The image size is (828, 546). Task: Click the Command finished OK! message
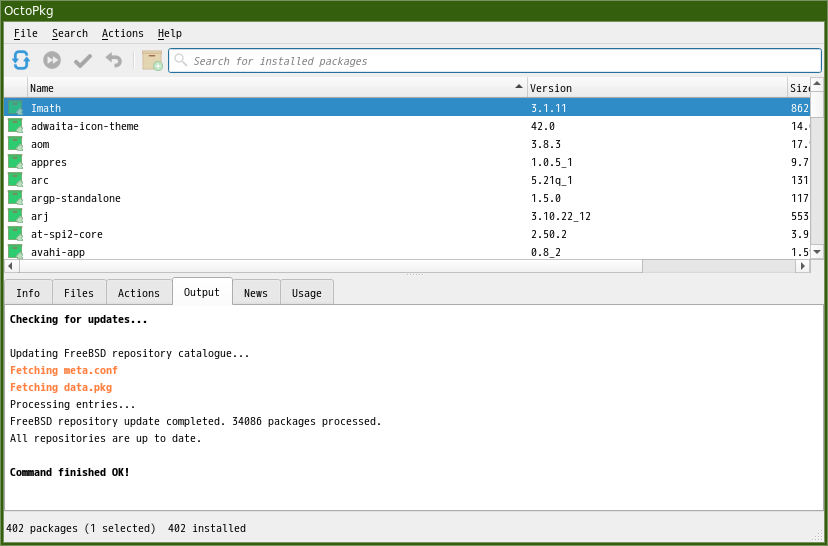point(70,472)
